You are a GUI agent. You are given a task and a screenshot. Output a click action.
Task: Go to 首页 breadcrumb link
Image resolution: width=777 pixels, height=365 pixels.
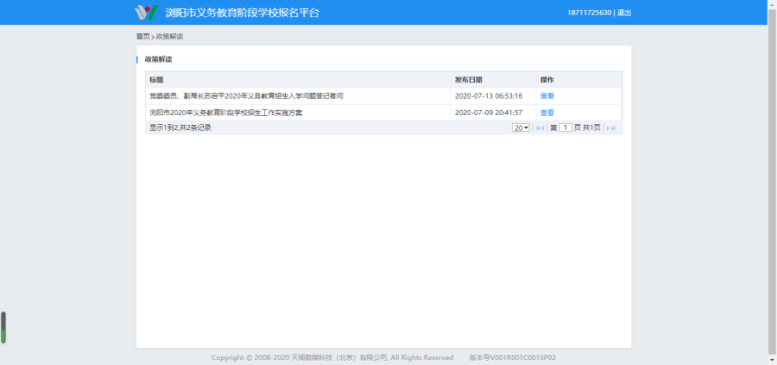pos(143,36)
